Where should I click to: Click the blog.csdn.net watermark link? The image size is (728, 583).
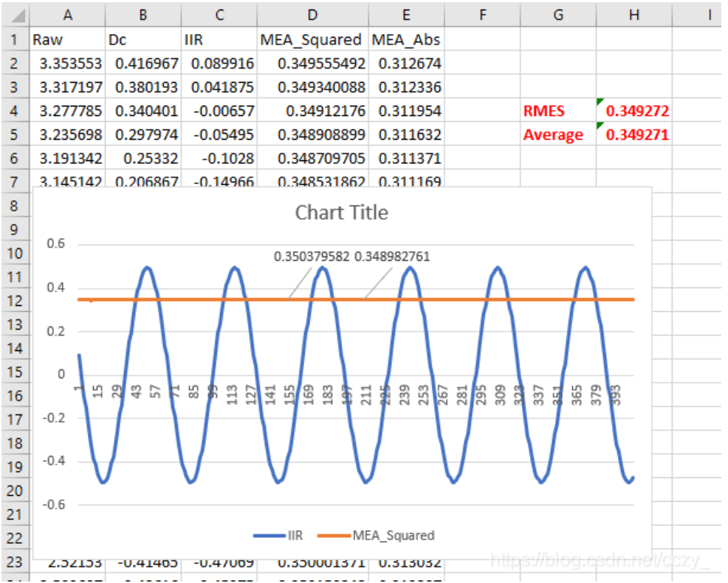[600, 561]
